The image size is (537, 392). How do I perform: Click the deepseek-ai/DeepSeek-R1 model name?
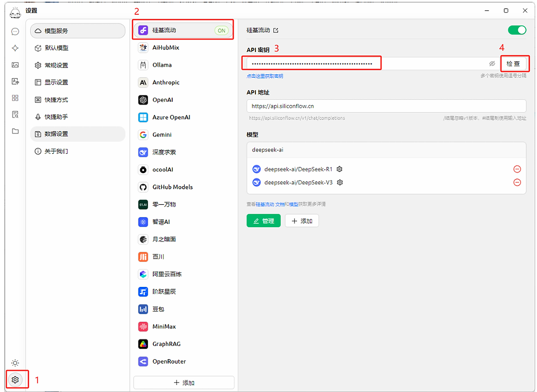pos(298,169)
